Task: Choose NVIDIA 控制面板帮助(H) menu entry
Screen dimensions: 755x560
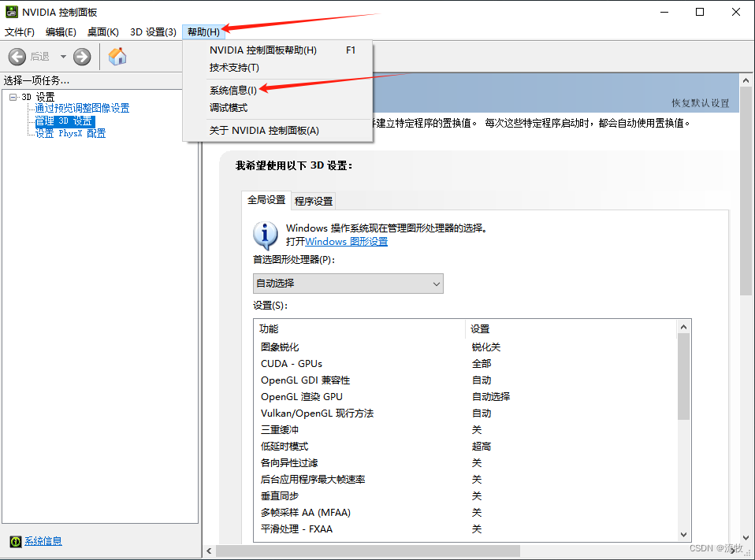Action: tap(277, 50)
